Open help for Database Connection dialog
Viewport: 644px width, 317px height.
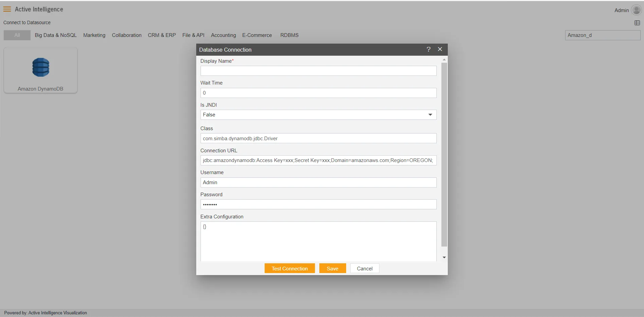tap(428, 49)
